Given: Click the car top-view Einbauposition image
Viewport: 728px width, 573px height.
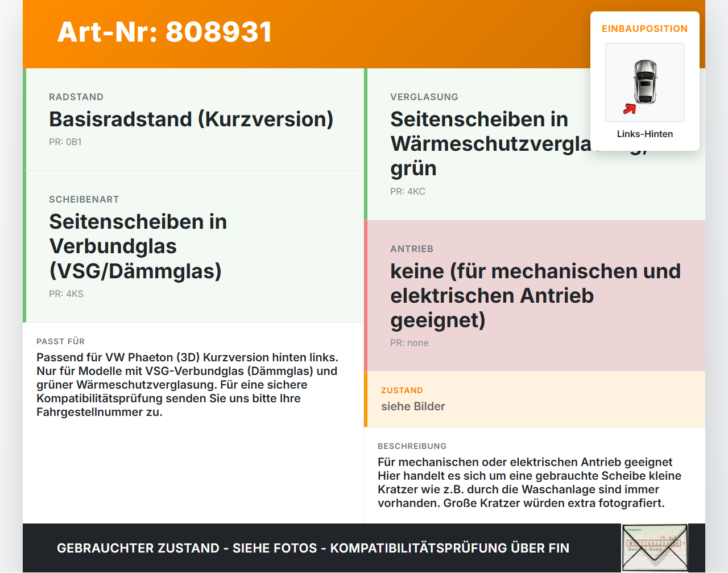Looking at the screenshot, I should pyautogui.click(x=645, y=83).
